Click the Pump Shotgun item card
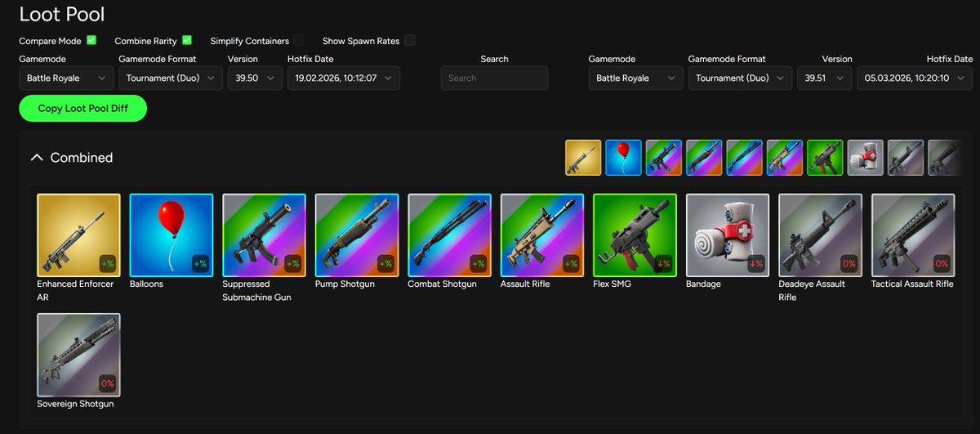Screen dimensions: 980x434 tap(357, 235)
